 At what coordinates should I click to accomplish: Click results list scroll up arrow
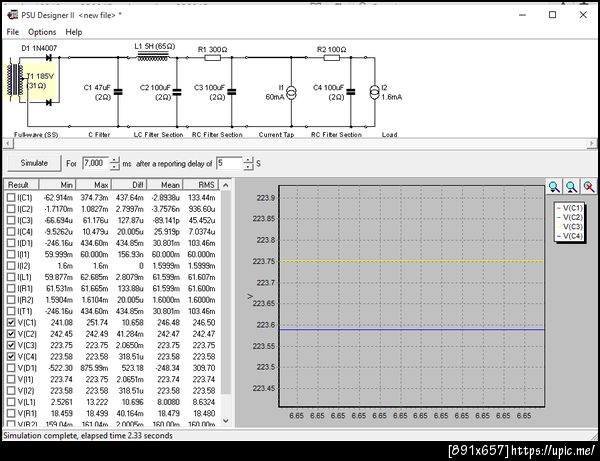point(226,185)
